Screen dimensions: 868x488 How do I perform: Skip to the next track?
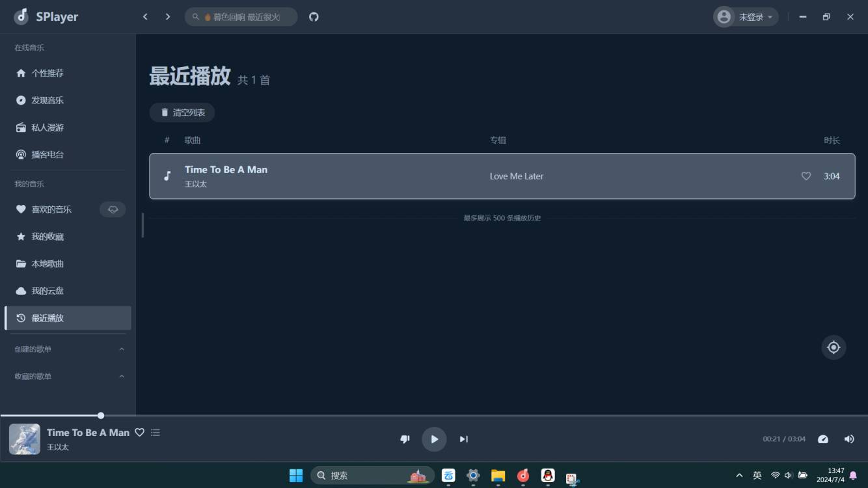(x=463, y=439)
